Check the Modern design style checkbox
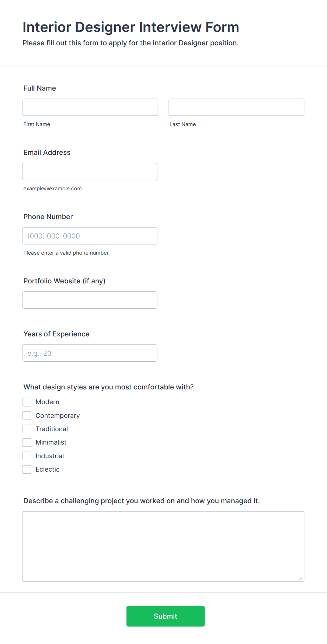 (x=27, y=402)
